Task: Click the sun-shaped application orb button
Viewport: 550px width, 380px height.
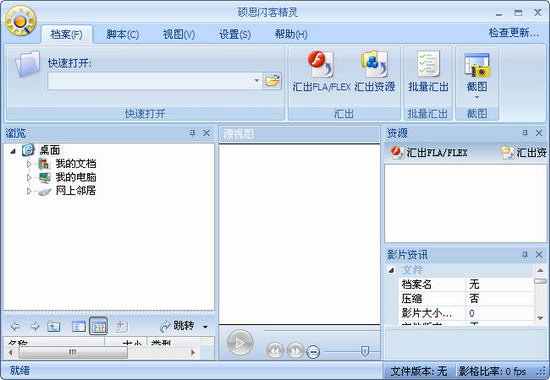Action: click(x=21, y=21)
